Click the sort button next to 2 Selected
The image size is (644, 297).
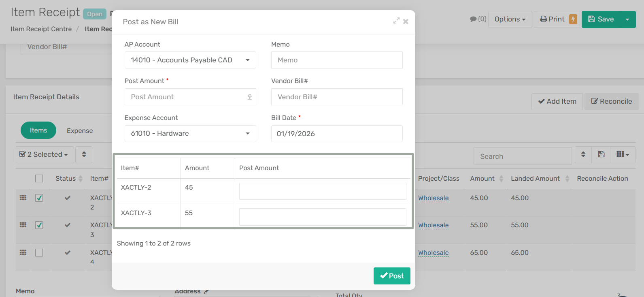(x=84, y=154)
